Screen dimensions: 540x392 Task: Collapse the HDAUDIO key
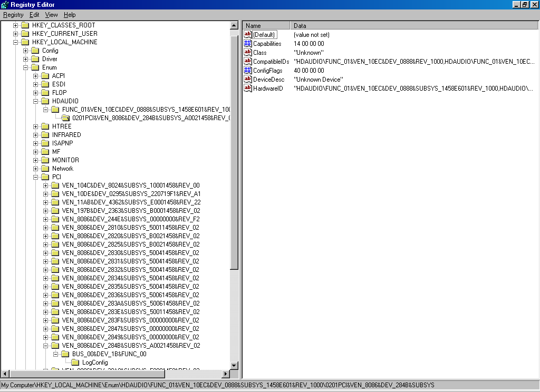tap(35, 101)
